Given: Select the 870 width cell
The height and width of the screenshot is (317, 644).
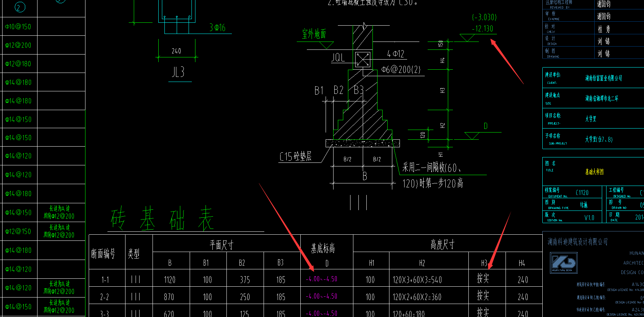Looking at the screenshot, I should click(169, 297).
